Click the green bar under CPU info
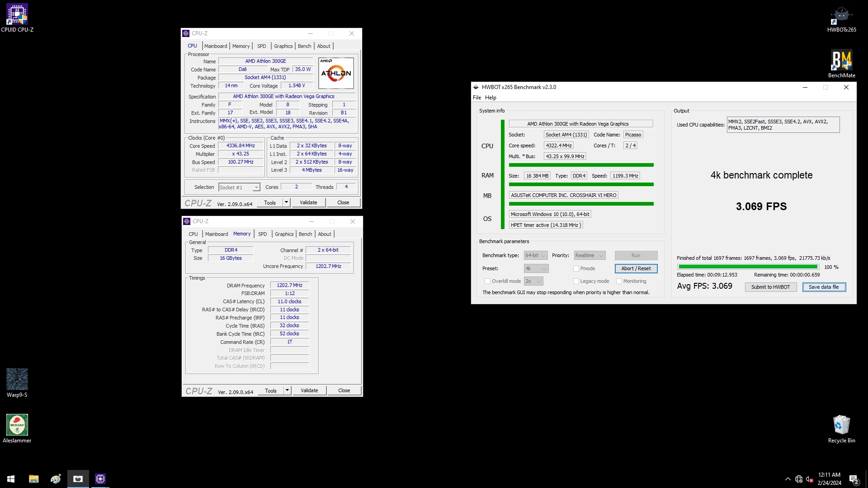The height and width of the screenshot is (488, 868). [581, 165]
